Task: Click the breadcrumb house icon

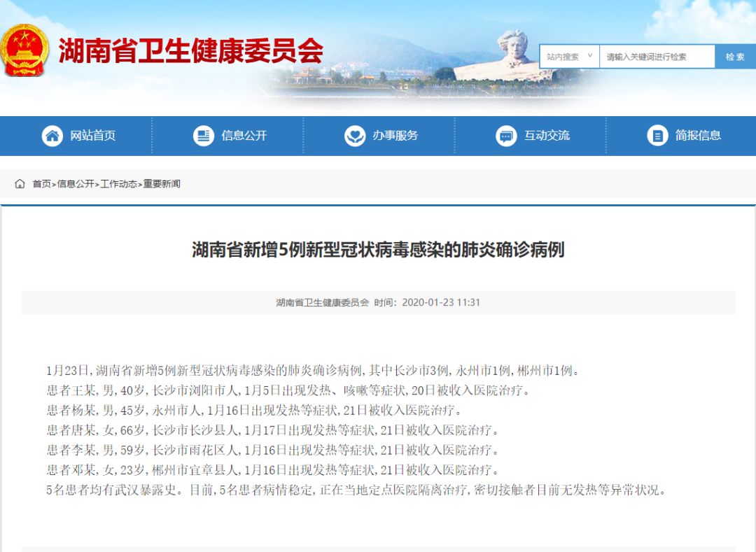Action: coord(20,183)
